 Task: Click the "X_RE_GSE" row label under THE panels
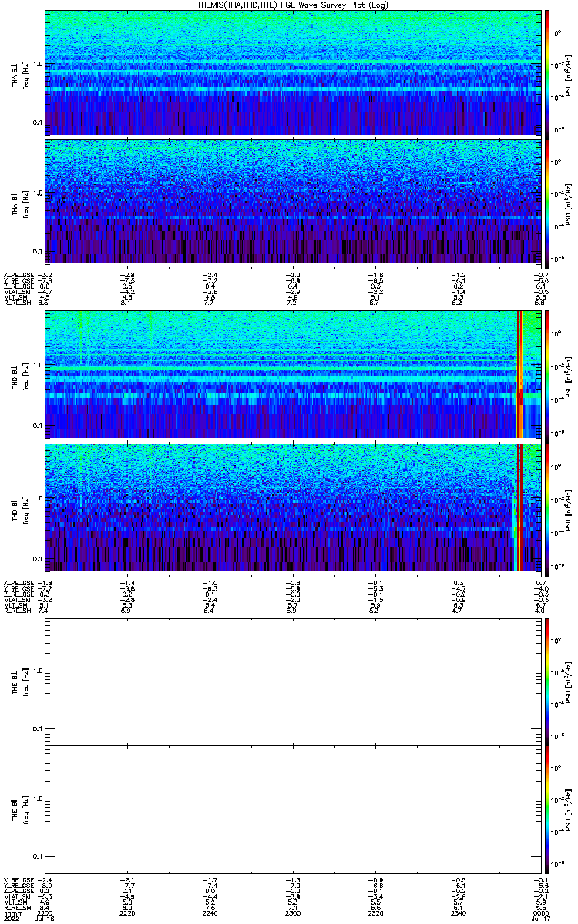click(x=18, y=879)
